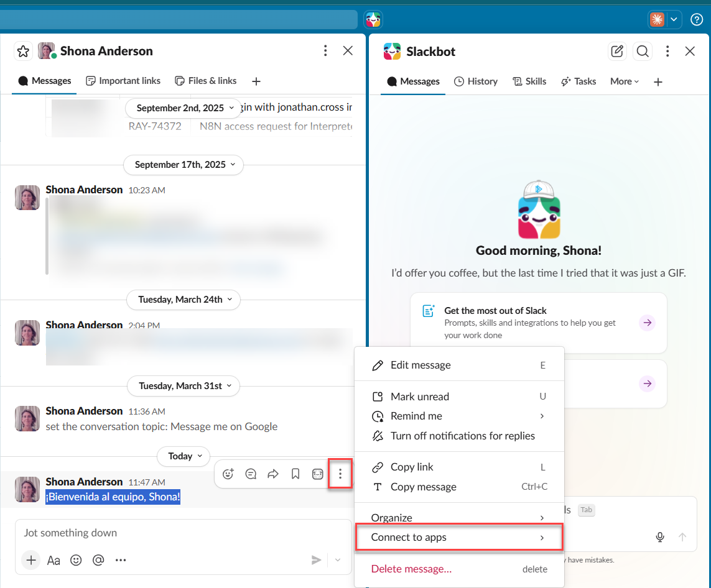711x588 pixels.
Task: Reply in thread to the Bienvenida message
Action: click(251, 474)
